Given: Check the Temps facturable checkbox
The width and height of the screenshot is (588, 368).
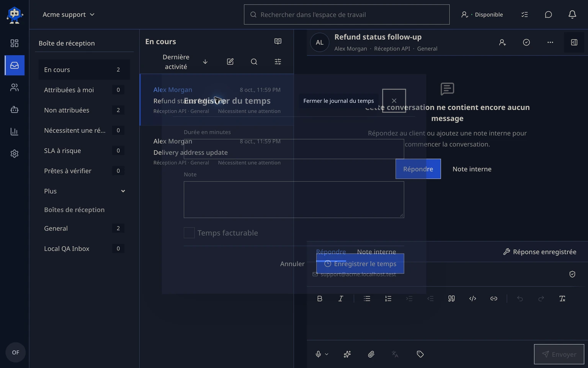Looking at the screenshot, I should point(189,233).
